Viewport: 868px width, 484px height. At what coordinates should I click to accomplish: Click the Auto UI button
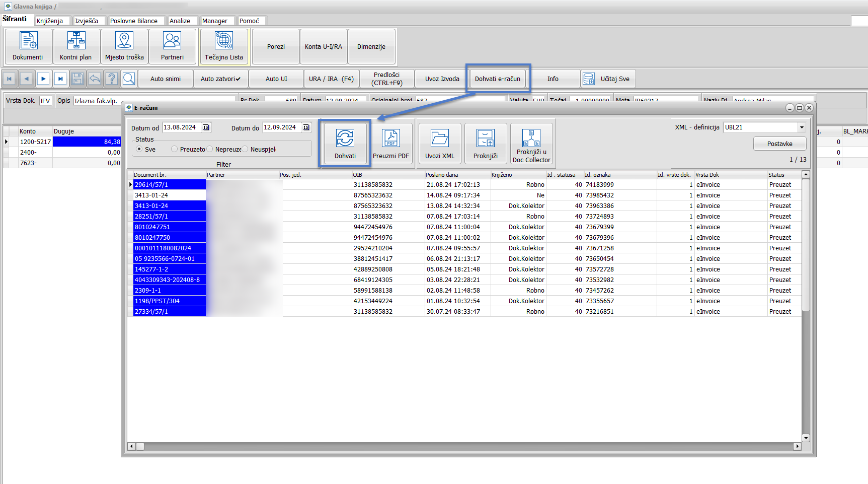point(276,79)
